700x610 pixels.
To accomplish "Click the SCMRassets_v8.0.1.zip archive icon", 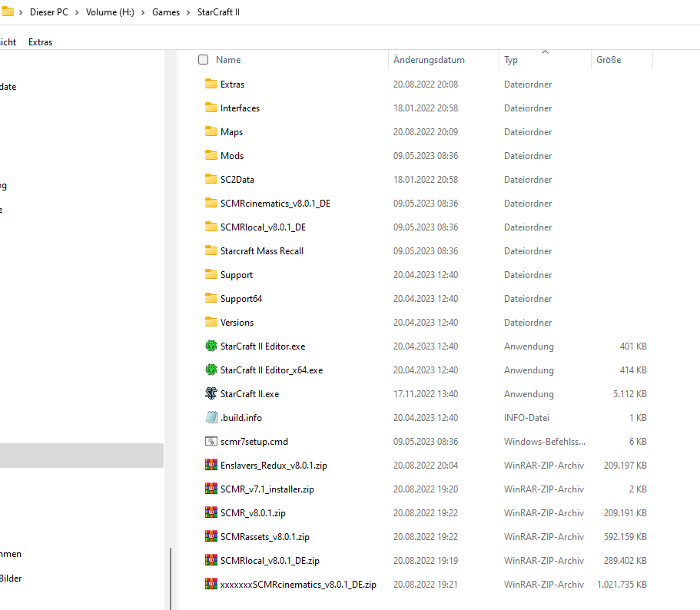I will click(x=211, y=536).
